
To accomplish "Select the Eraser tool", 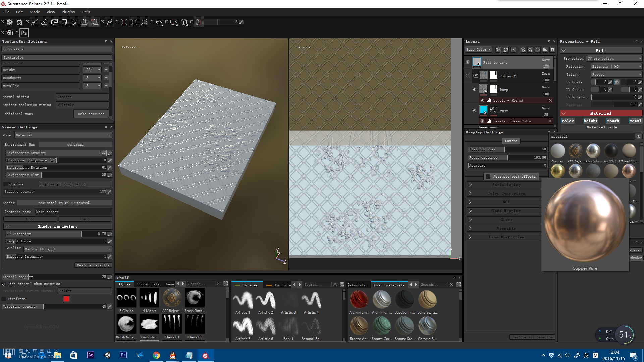I will click(44, 22).
